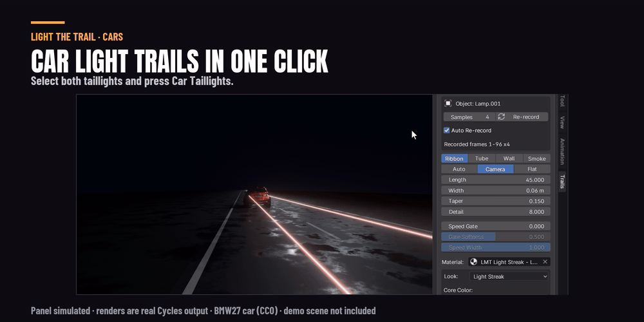Click the Object: Lamp.001 label
The image size is (644, 322).
pyautogui.click(x=478, y=104)
